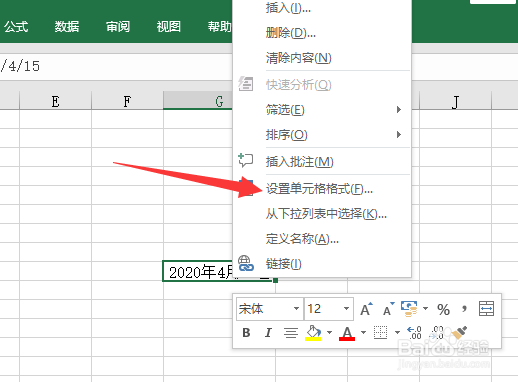Open the font color dropdown arrow

point(363,333)
